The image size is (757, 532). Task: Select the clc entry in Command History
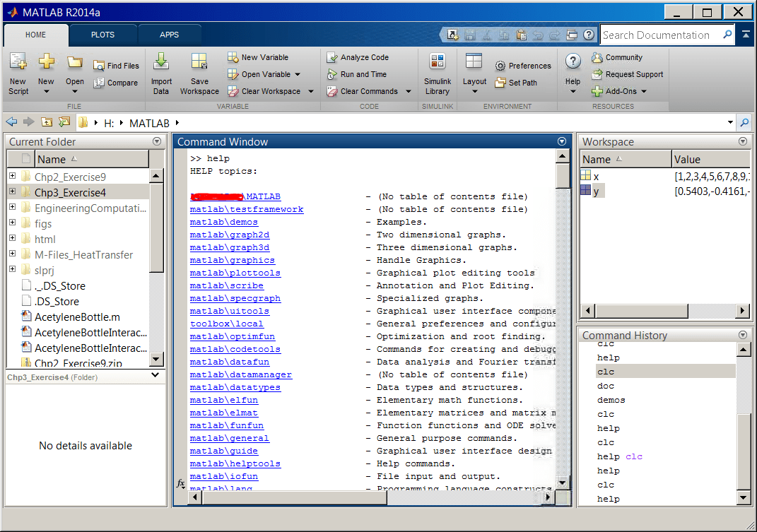pos(606,371)
